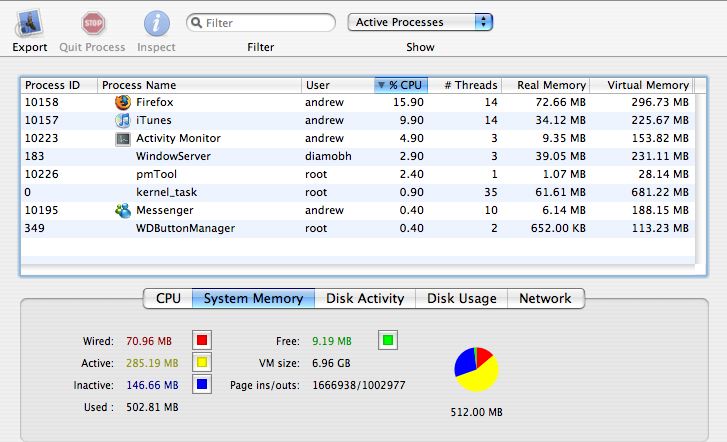This screenshot has width=727, height=442.
Task: Click the Inactive 146.66 MB value
Action: click(152, 385)
